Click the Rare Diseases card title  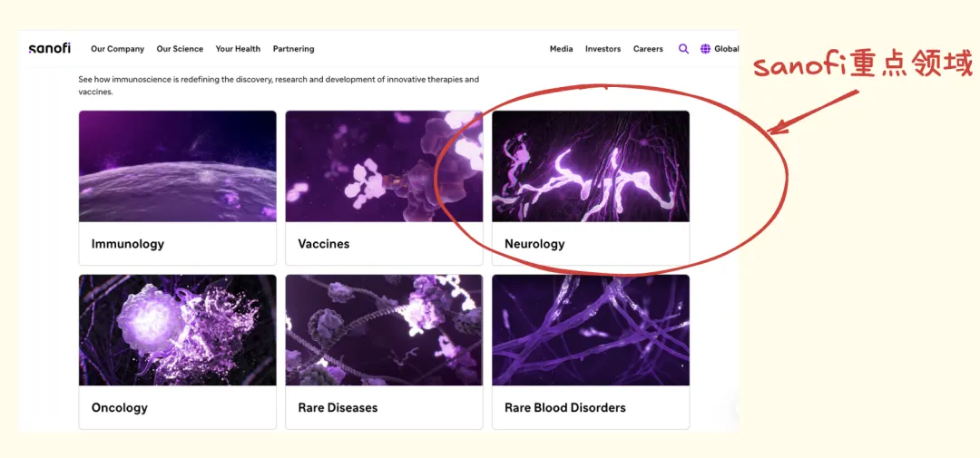pyautogui.click(x=338, y=408)
